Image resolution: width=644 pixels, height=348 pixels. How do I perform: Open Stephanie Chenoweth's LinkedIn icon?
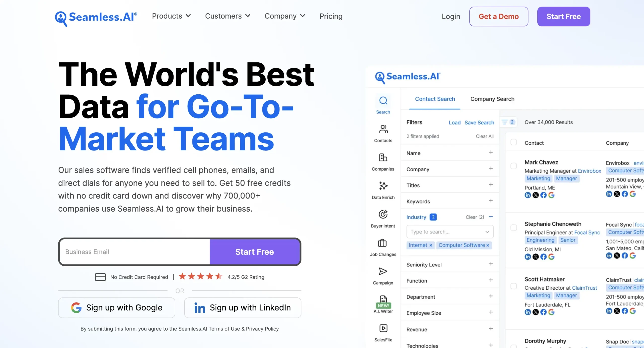528,257
